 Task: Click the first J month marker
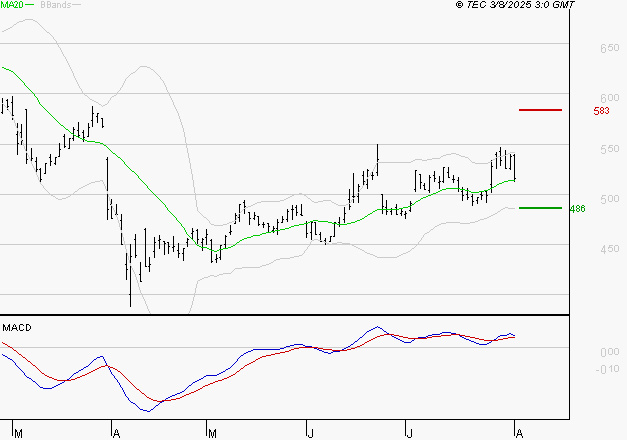pos(312,432)
